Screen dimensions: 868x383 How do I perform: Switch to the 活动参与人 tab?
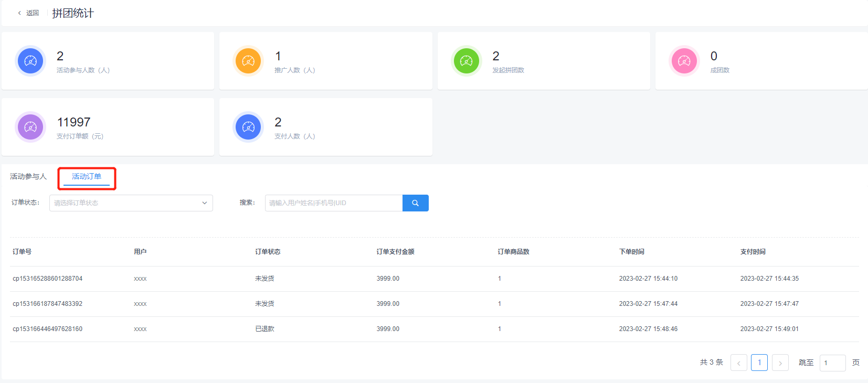point(28,176)
